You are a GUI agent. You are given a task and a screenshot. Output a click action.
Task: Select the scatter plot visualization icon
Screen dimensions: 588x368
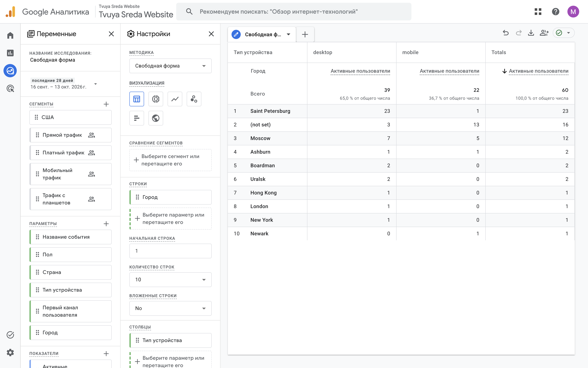[194, 99]
